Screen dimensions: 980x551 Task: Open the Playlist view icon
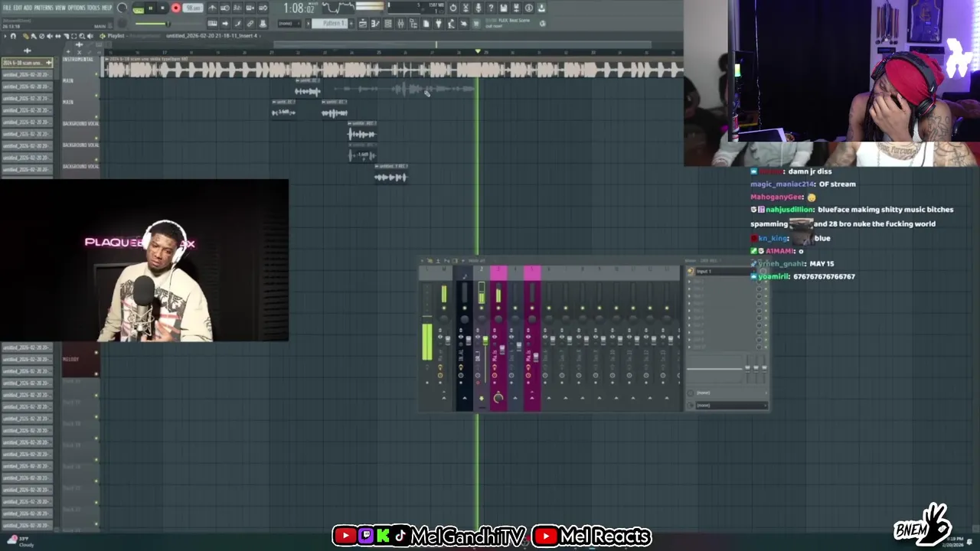point(363,24)
